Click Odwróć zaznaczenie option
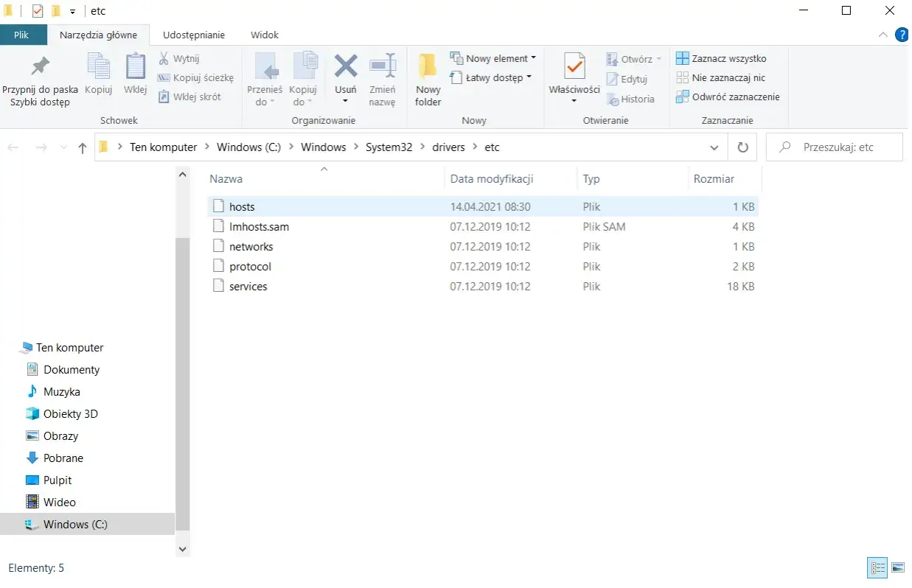The height and width of the screenshot is (588, 912). 728,97
